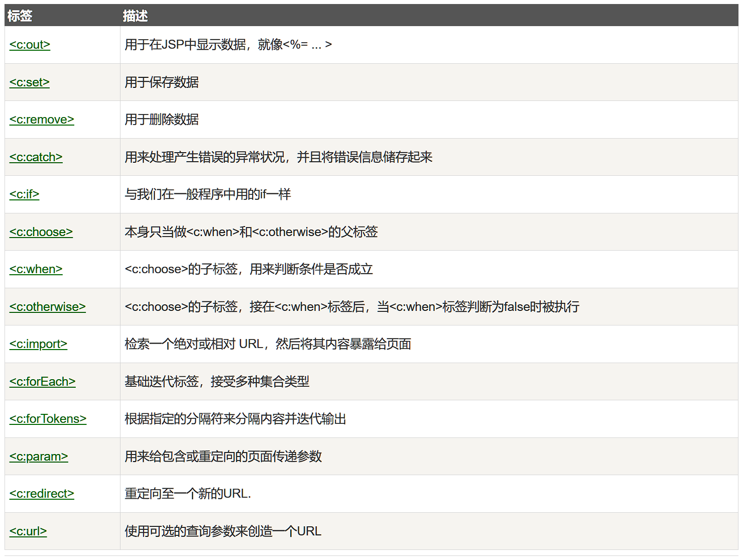
Task: Open the <c:out> tag link
Action: (x=30, y=45)
